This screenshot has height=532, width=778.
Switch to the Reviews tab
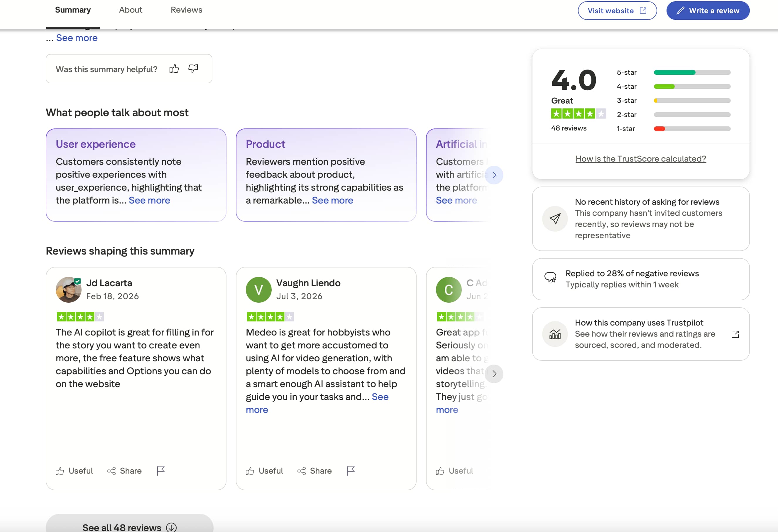187,10
